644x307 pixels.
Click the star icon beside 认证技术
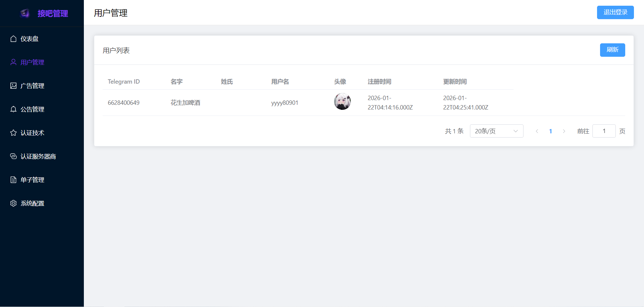point(13,133)
